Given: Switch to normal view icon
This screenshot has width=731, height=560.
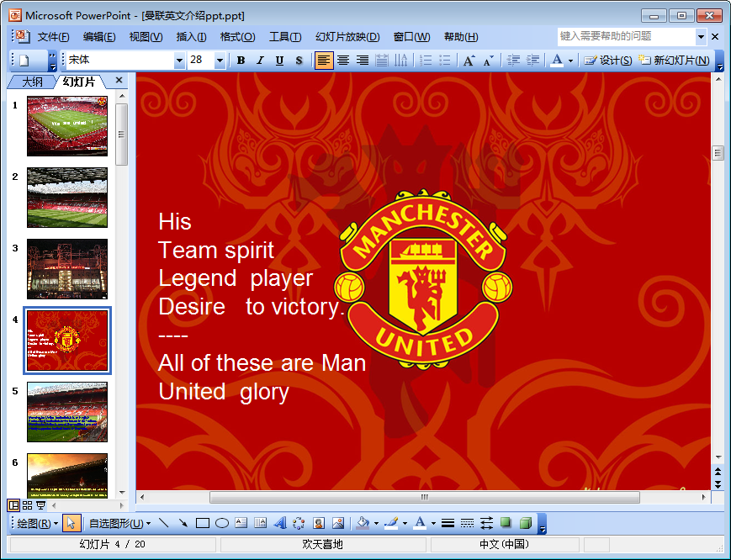Looking at the screenshot, I should [14, 505].
